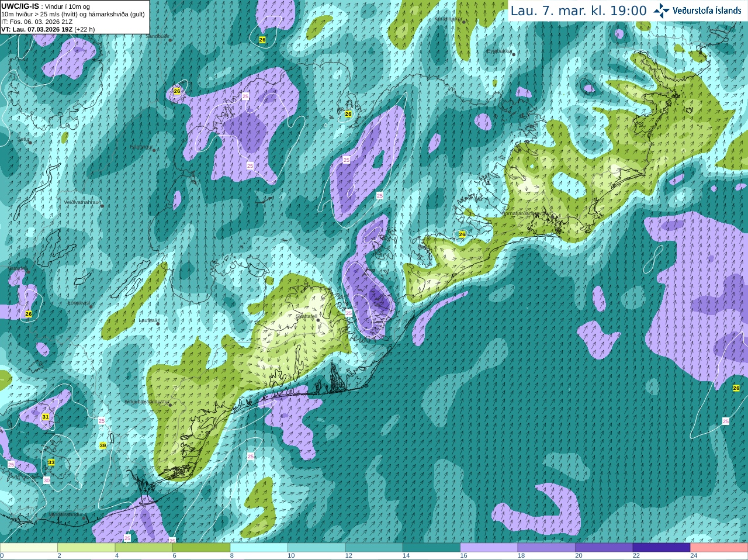Click the yellow 26 marker near Lónakvísl

(29, 314)
